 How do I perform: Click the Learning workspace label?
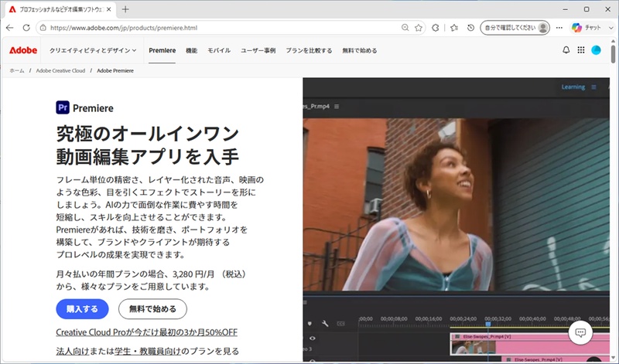point(573,87)
